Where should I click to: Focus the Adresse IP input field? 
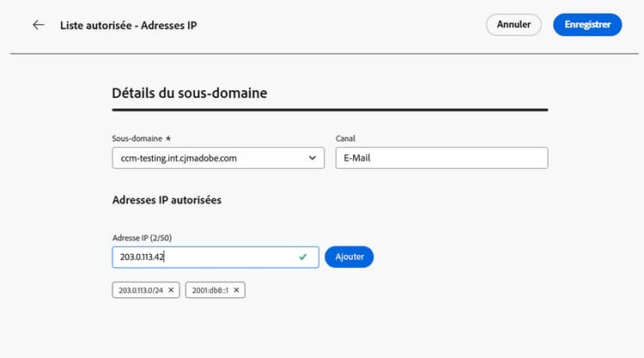click(x=216, y=258)
